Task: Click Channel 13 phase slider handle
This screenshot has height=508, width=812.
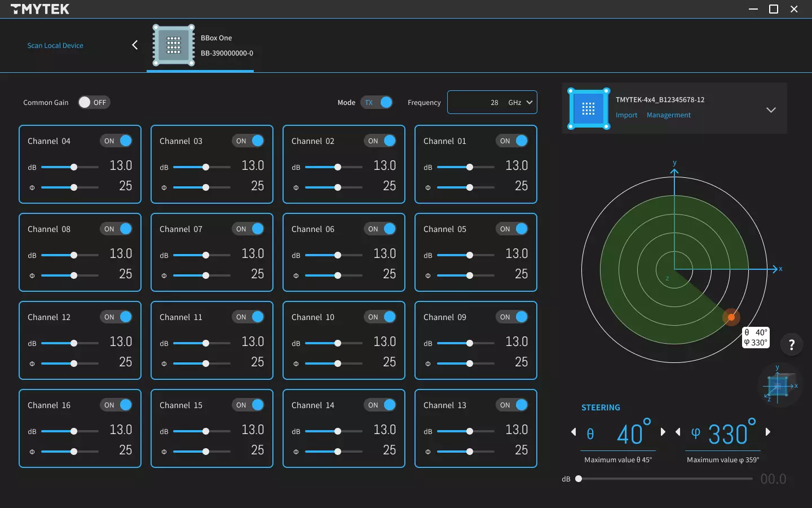Action: [470, 452]
